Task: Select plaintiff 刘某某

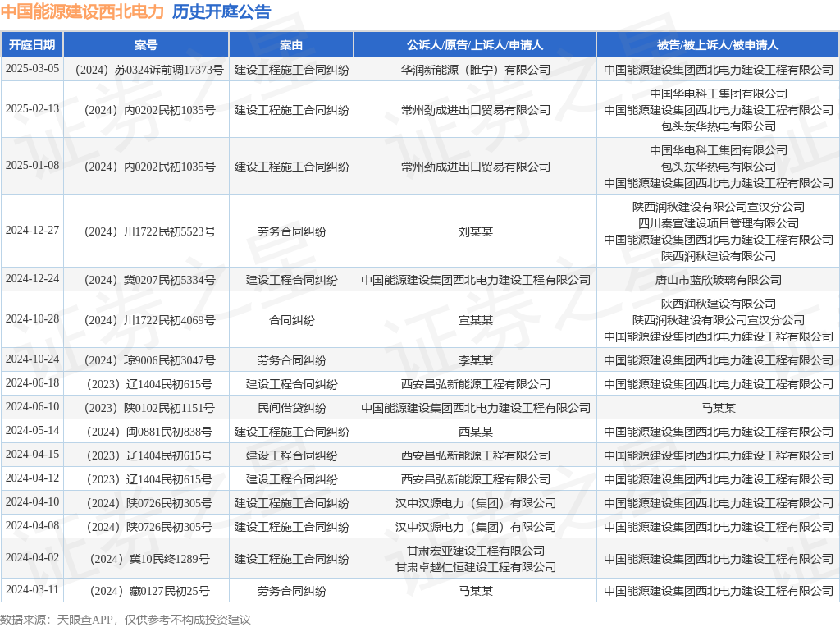Action: 475,231
